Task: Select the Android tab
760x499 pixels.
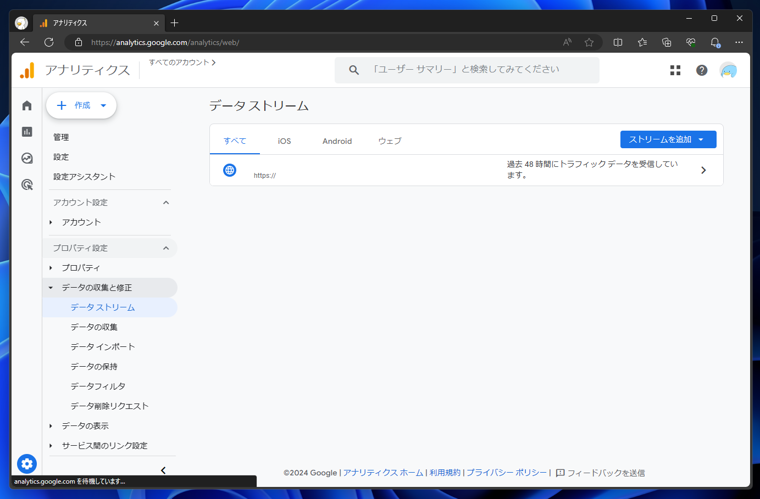Action: coord(337,141)
